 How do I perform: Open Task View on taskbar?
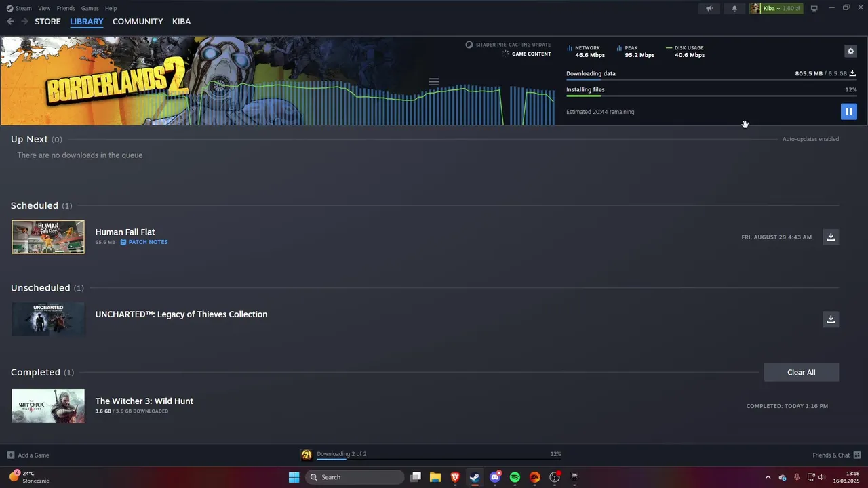coord(416,477)
